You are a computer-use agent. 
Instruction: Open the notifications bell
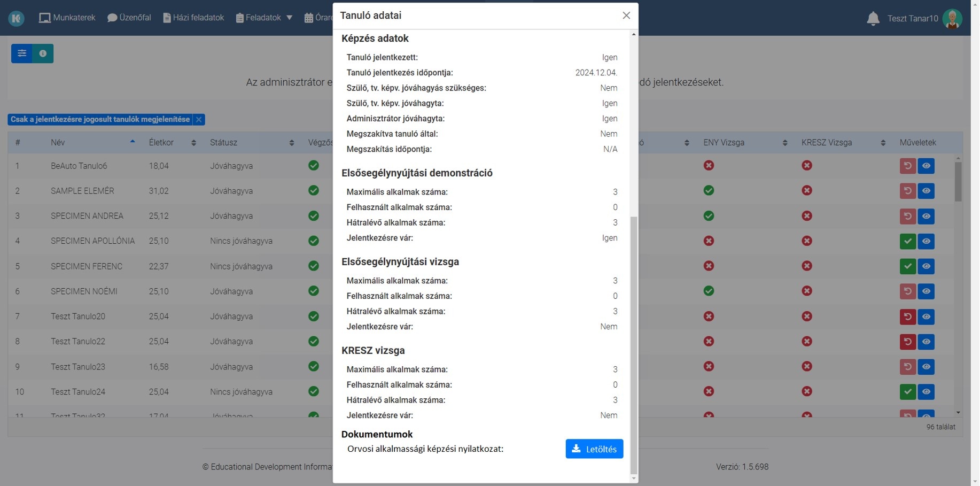(873, 19)
